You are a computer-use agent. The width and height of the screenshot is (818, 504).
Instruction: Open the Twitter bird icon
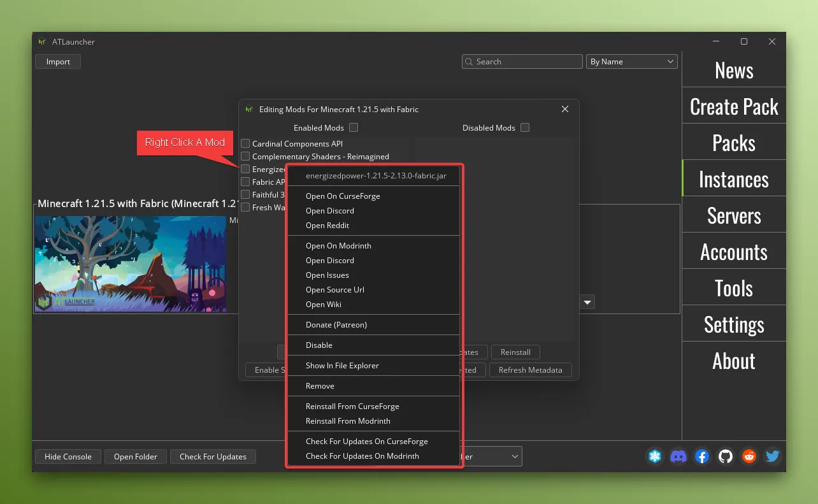pyautogui.click(x=772, y=456)
